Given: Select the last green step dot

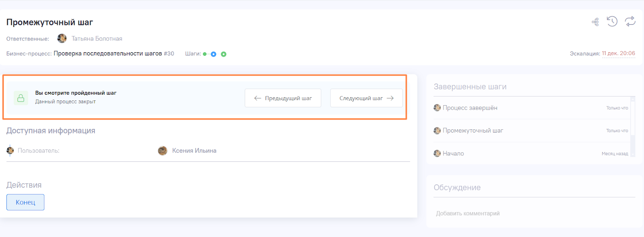Looking at the screenshot, I should [224, 54].
